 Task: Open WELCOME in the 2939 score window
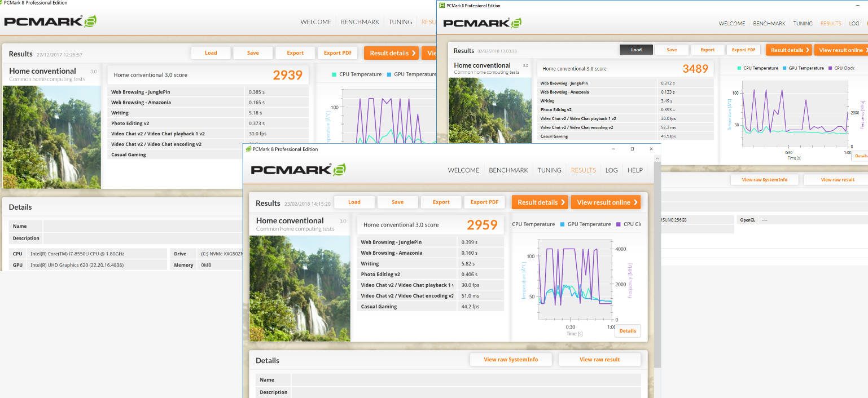coord(315,22)
